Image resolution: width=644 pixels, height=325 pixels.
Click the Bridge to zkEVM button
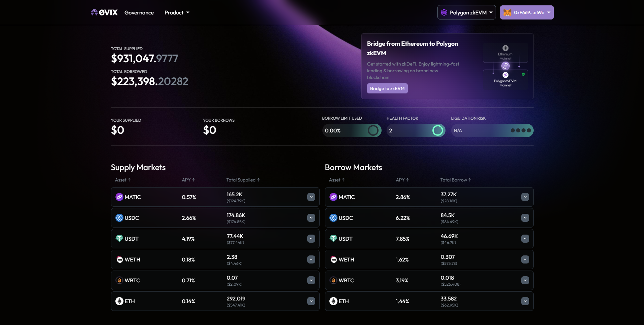pyautogui.click(x=387, y=88)
